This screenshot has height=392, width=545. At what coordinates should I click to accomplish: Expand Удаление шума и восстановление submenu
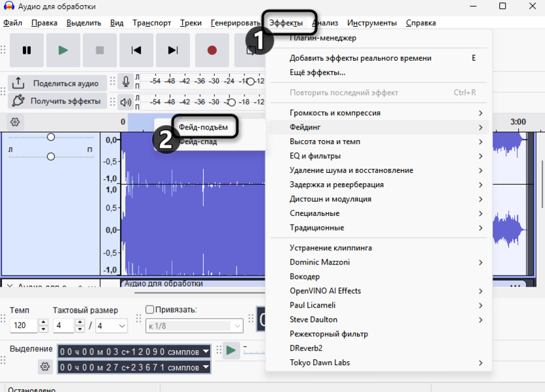(379, 170)
